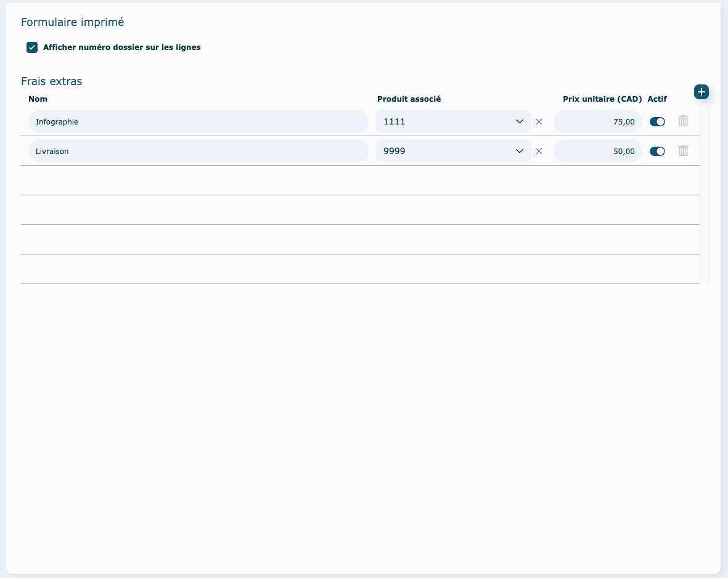Viewport: 728px width, 578px height.
Task: Click the Frais extras section heading
Action: tap(52, 81)
